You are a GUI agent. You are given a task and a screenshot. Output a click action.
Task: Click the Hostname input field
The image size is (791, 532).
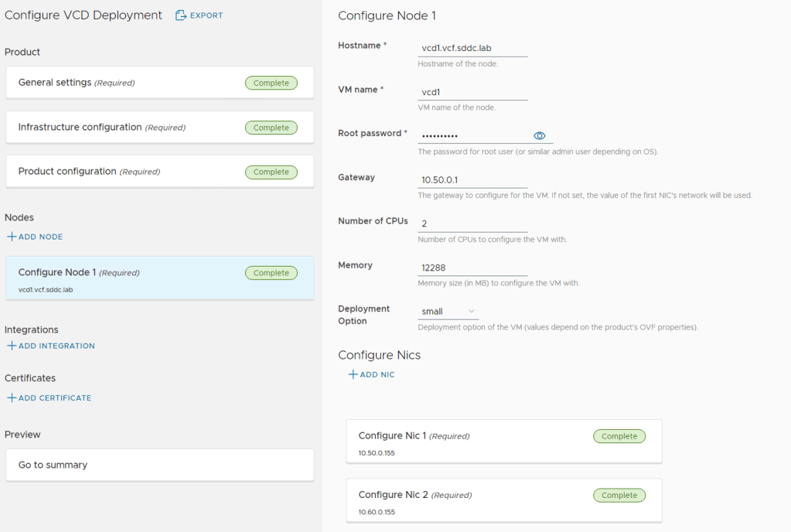[x=472, y=48]
